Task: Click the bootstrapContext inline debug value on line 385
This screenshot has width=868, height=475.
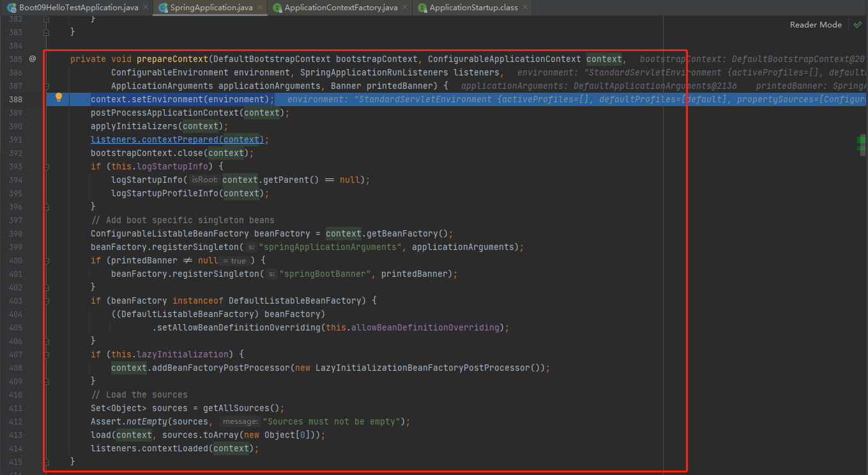Action: 752,59
